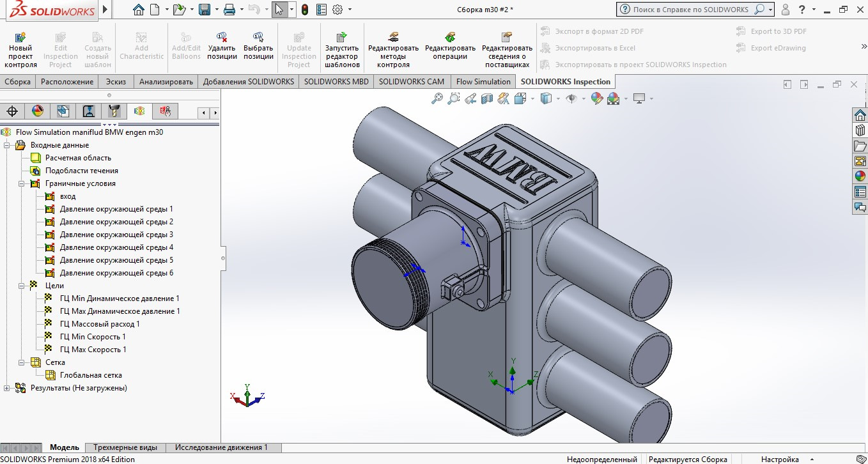Collapse Входные данные tree node
The width and height of the screenshot is (868, 464).
(7, 145)
